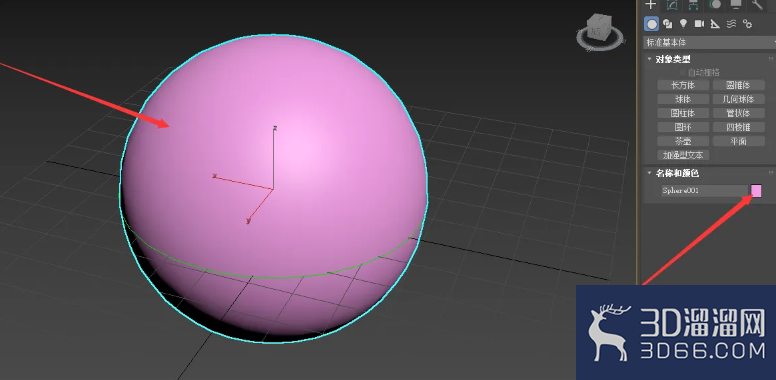Open the Modify command panel tab
Viewport: 776px width, 380px height.
point(672,5)
